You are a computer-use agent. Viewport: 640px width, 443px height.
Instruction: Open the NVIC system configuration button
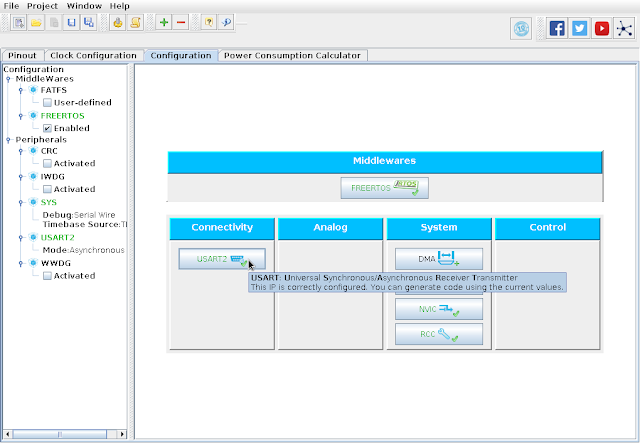(x=439, y=309)
